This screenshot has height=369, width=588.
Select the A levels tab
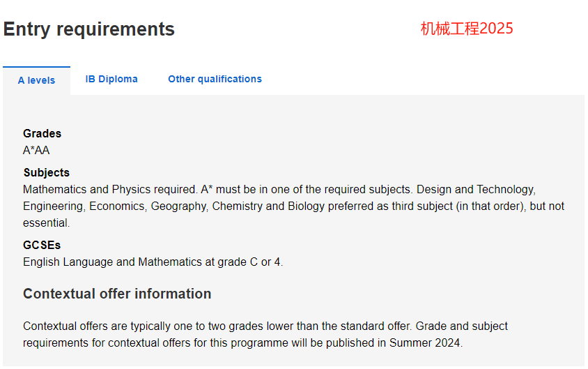(36, 80)
